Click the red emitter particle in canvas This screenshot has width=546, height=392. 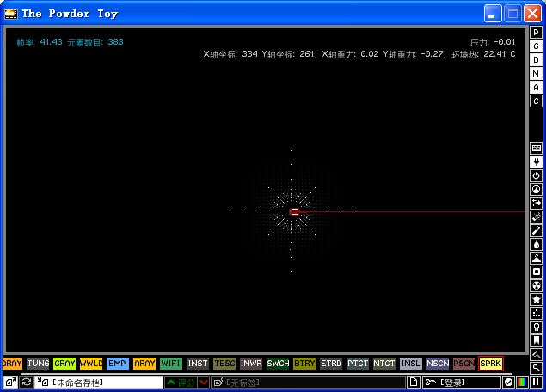tap(295, 211)
